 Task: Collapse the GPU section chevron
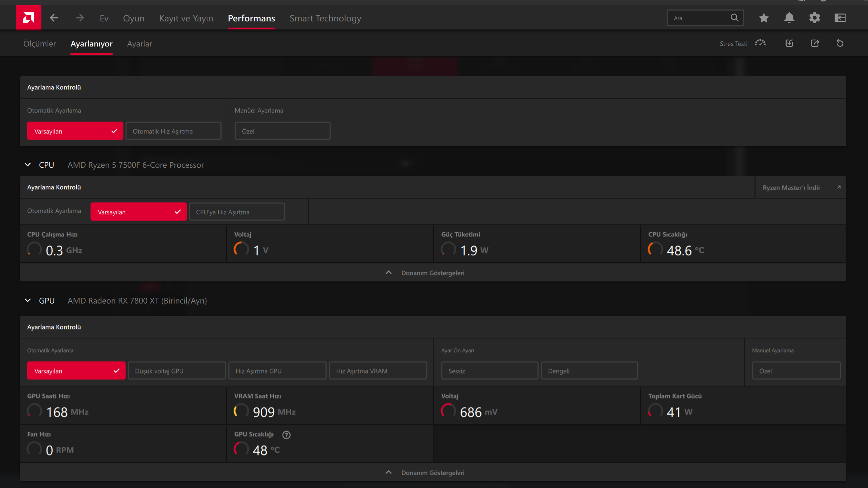[28, 301]
